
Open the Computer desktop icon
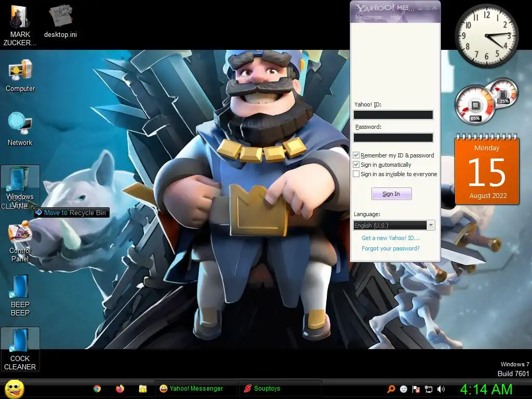coord(20,76)
